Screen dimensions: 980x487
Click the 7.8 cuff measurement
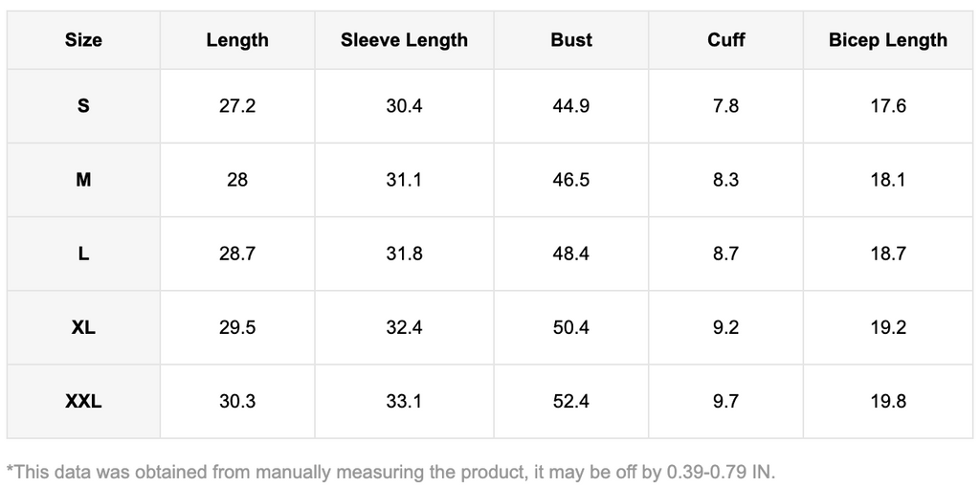coord(726,106)
